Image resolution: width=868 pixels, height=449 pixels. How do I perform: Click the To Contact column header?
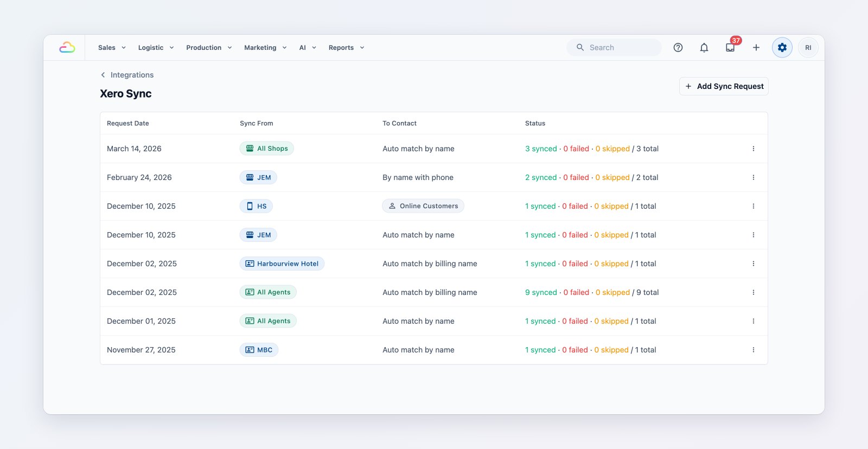(x=400, y=124)
